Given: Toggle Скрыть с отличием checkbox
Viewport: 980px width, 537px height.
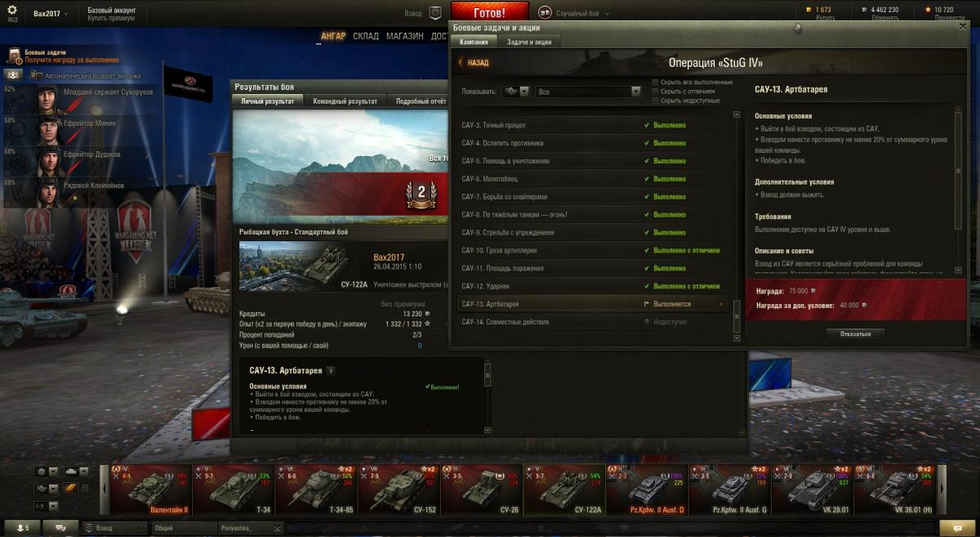Looking at the screenshot, I should click(x=655, y=92).
